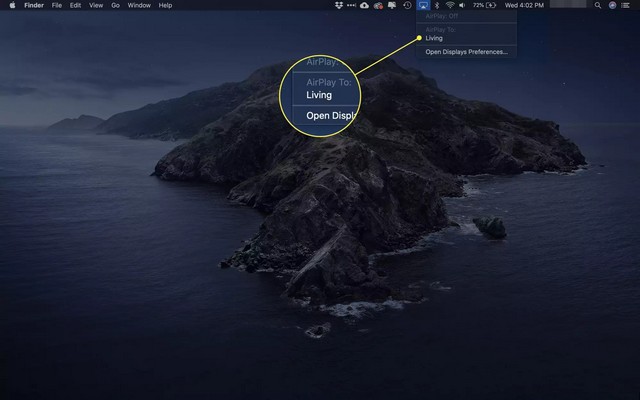Open the Edit menu
Viewport: 640px width, 400px height.
(x=75, y=5)
